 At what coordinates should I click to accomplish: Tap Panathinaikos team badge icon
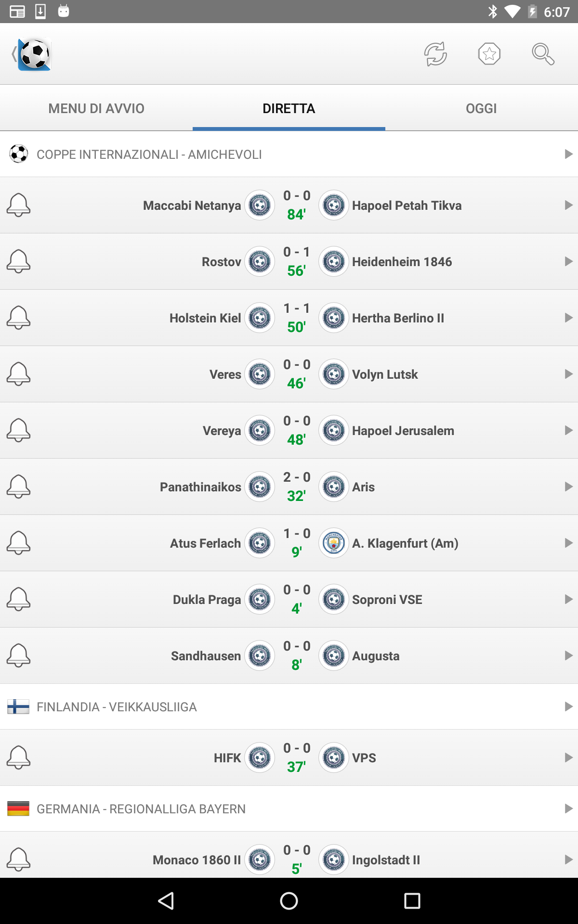coord(260,487)
